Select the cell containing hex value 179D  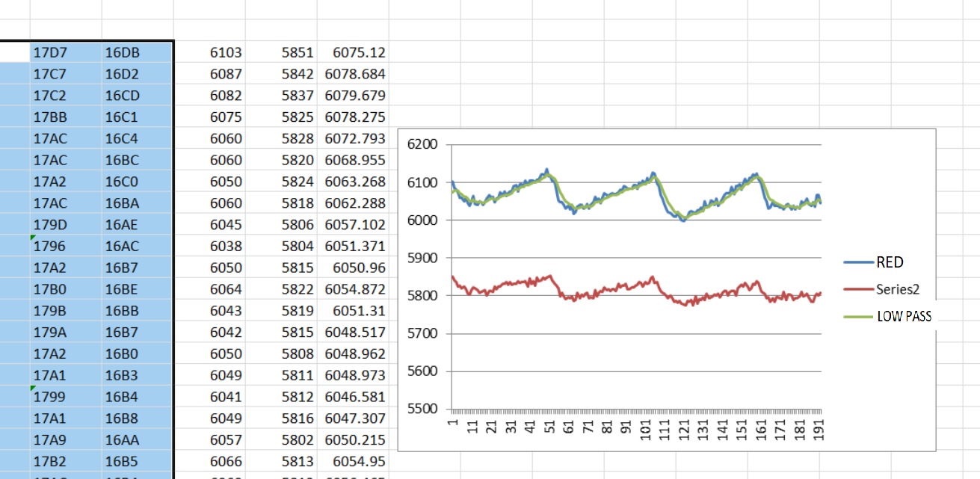click(x=66, y=224)
